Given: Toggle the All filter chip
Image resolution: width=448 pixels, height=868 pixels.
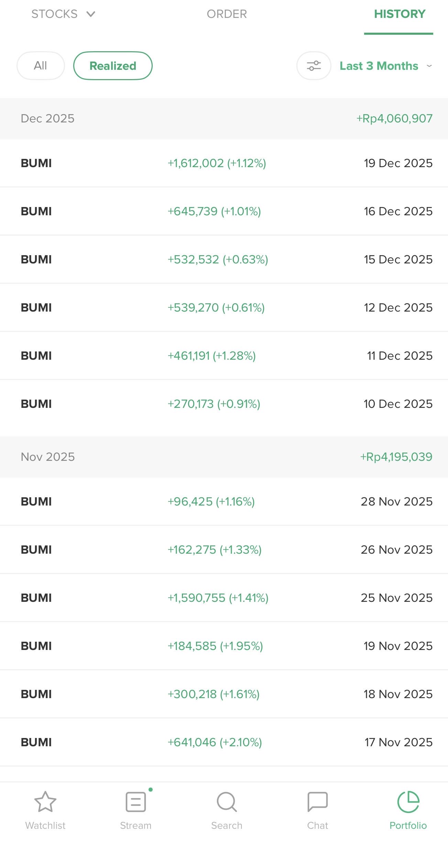Looking at the screenshot, I should (41, 66).
